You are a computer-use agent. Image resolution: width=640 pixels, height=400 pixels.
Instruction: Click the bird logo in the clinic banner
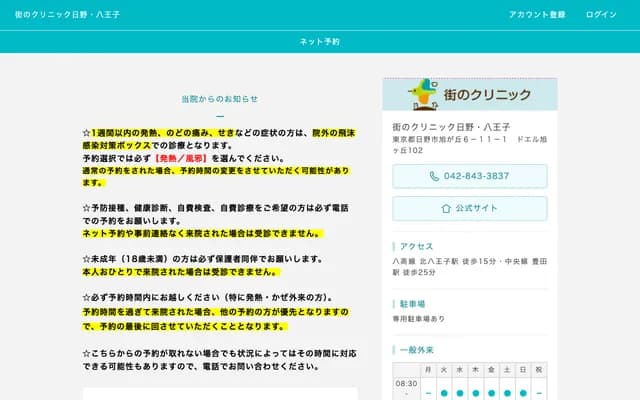coord(422,94)
